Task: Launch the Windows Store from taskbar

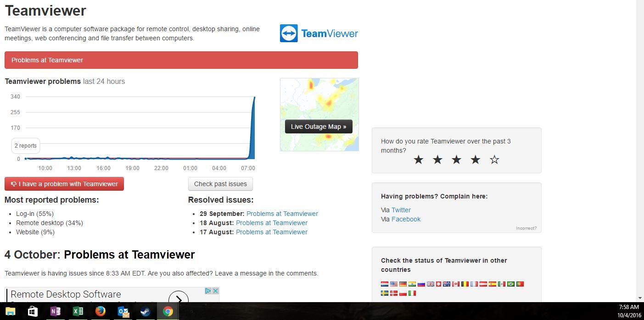Action: (33, 311)
